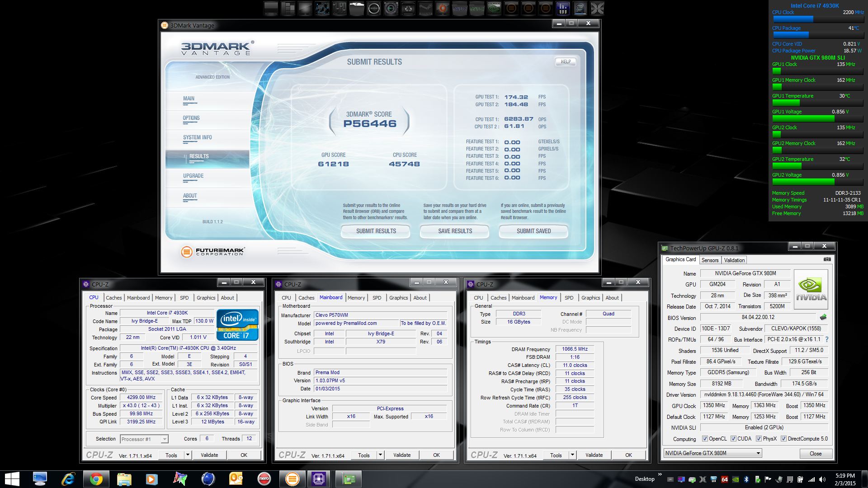The height and width of the screenshot is (488, 868).
Task: Open the Options menu in 3DMark Vantage
Action: click(x=191, y=118)
